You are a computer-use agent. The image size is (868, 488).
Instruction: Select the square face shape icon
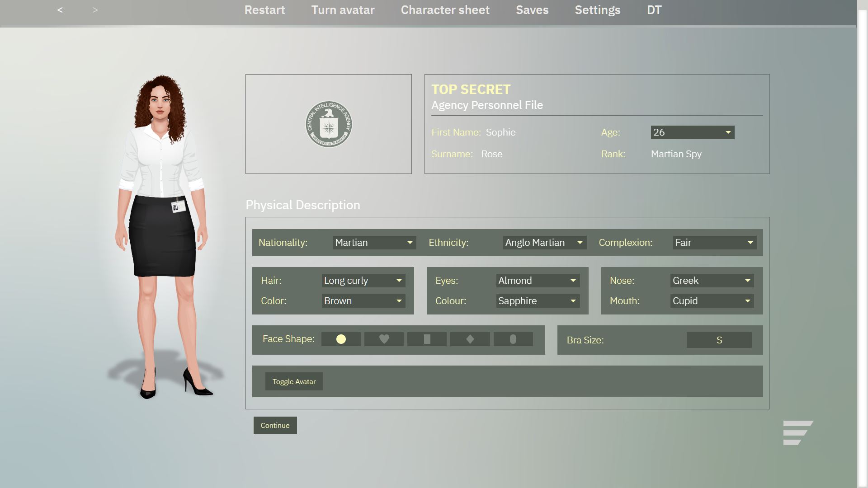point(427,339)
